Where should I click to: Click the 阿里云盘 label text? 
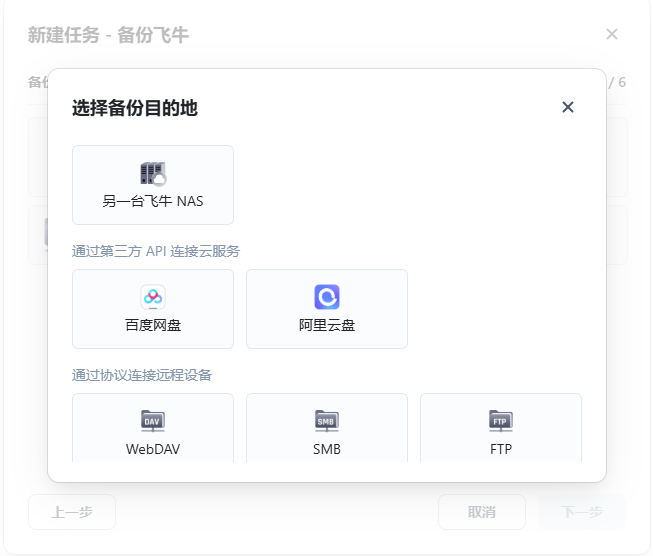pyautogui.click(x=327, y=325)
